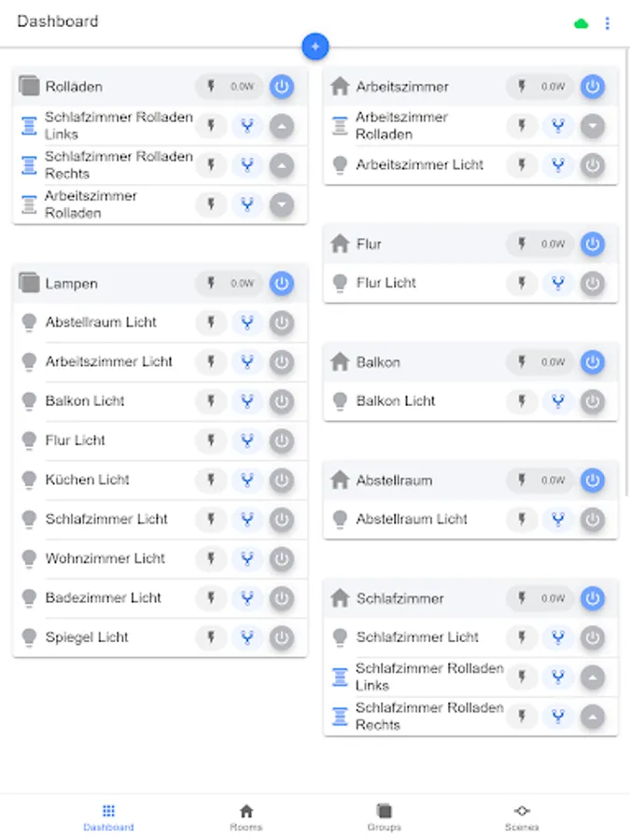This screenshot has height=840, width=630.
Task: Toggle the Schlafzimmer room power button
Action: point(593,598)
